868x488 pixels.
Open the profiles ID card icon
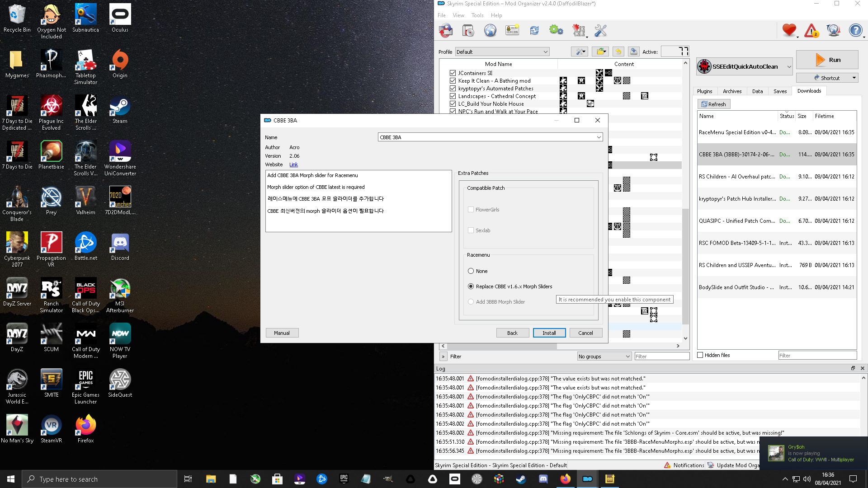point(512,31)
